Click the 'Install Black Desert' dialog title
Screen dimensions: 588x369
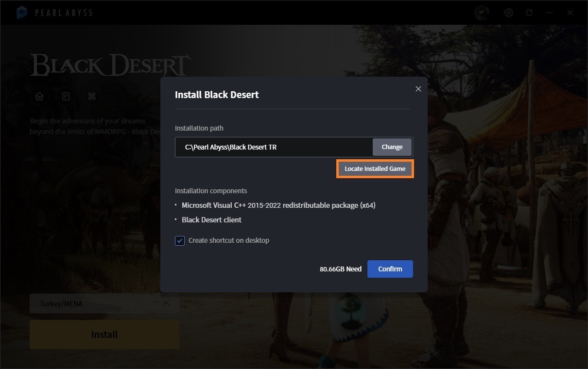217,95
